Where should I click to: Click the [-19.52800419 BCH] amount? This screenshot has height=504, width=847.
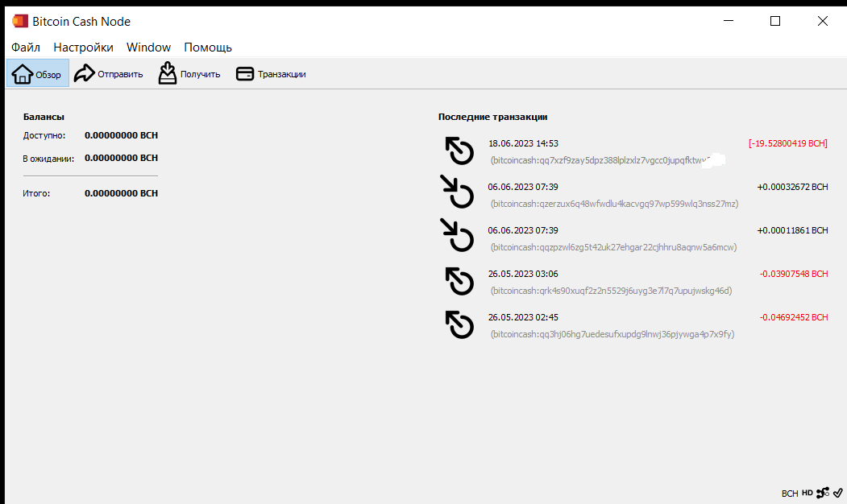tap(787, 143)
